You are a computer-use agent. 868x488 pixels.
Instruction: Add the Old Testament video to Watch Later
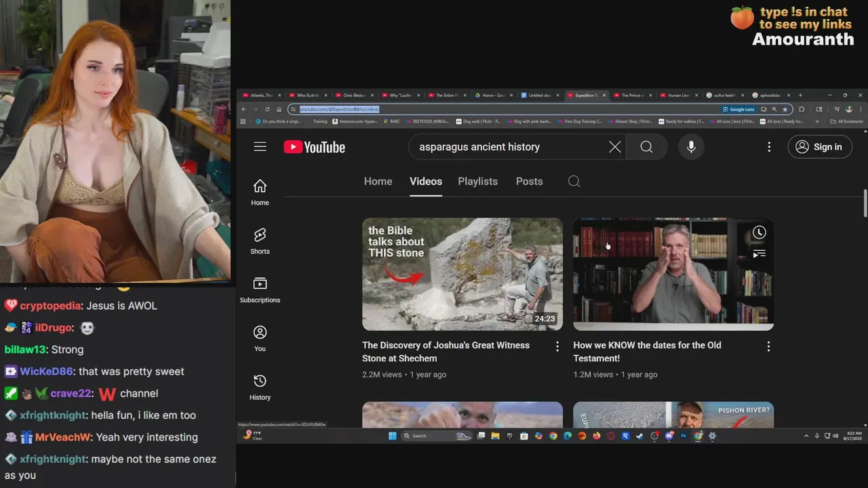pos(759,232)
